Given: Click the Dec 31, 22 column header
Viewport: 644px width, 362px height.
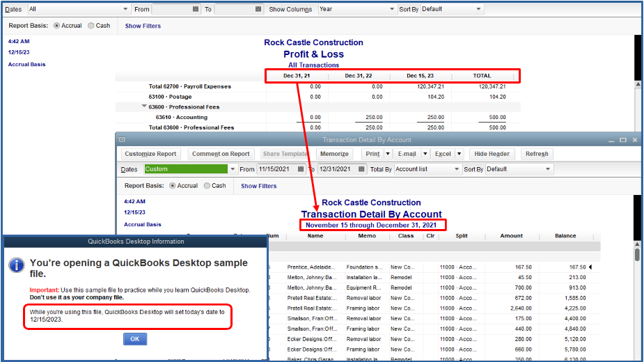Looking at the screenshot, I should 359,76.
